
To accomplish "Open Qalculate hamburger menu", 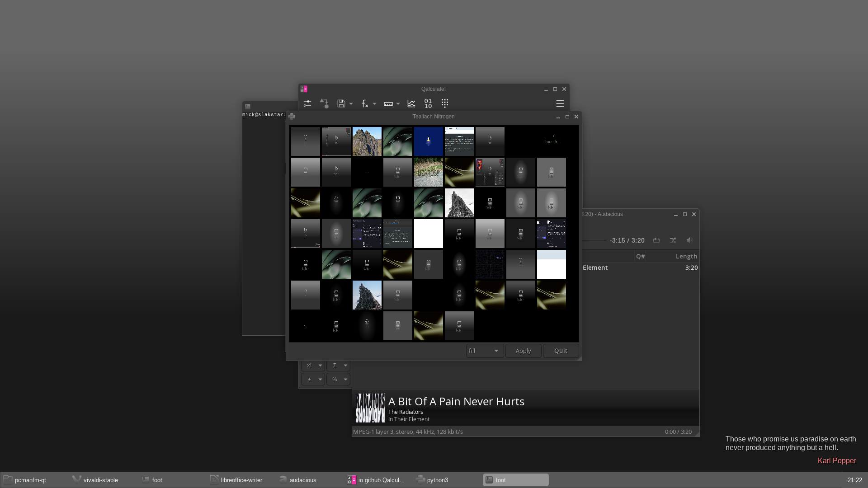I will coord(560,103).
